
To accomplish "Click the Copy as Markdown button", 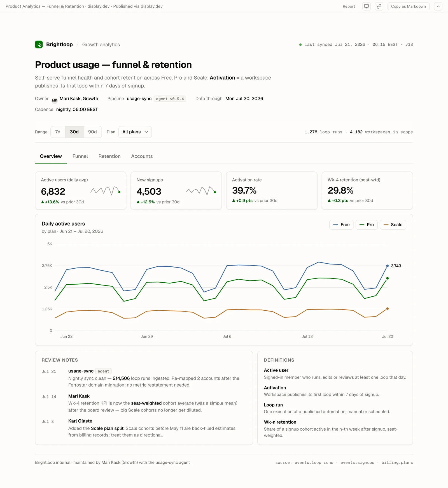I will (x=408, y=6).
